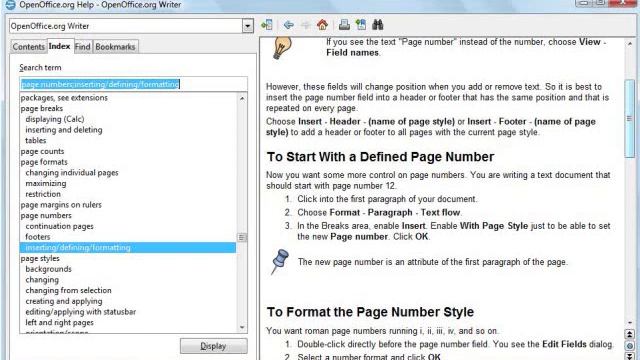Select the 'footers' index entry

coord(38,237)
